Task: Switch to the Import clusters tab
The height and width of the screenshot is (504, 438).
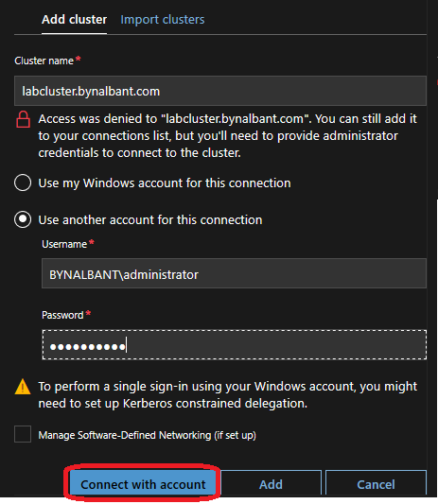Action: (163, 20)
